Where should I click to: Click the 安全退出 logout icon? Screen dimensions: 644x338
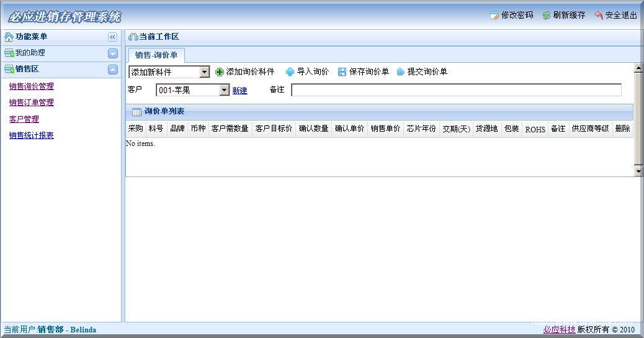599,16
